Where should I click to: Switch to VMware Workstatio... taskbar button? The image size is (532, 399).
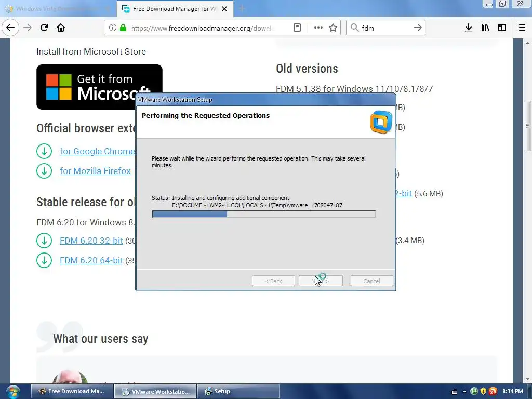[x=155, y=392]
